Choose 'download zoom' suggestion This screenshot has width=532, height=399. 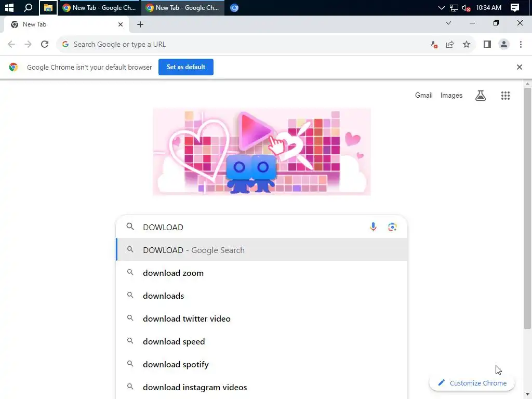(x=262, y=273)
